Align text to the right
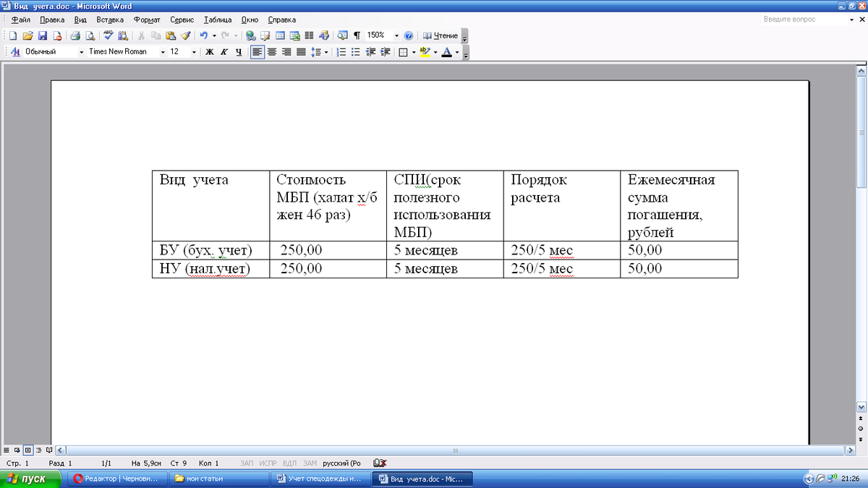This screenshot has height=488, width=868. (286, 52)
